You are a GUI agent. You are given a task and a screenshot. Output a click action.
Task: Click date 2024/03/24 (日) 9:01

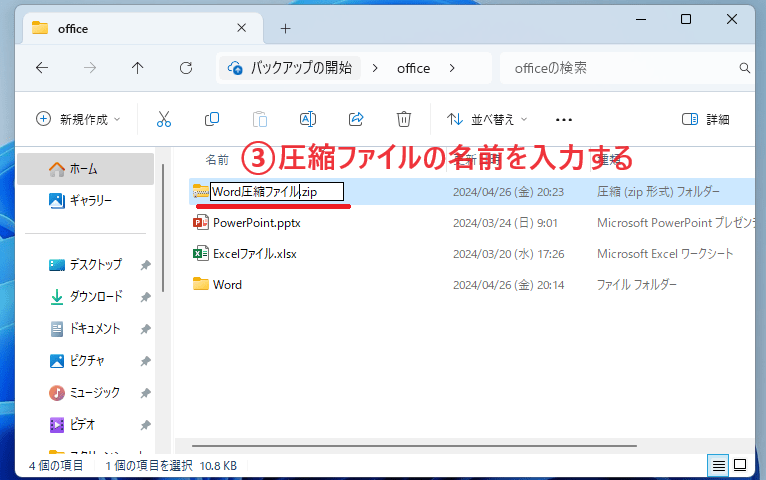505,223
